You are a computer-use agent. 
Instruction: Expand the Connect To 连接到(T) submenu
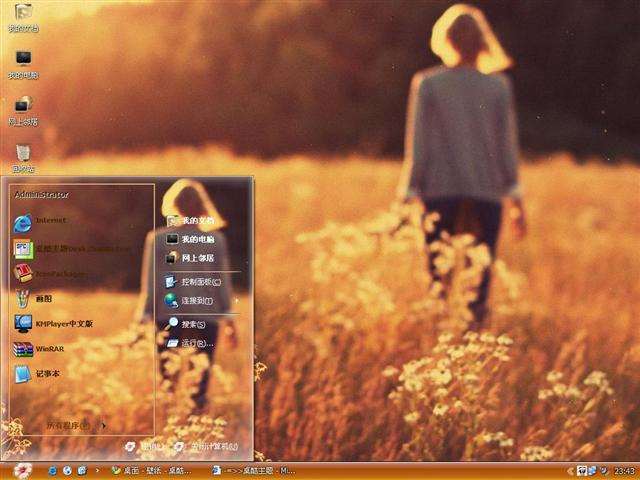pos(201,301)
